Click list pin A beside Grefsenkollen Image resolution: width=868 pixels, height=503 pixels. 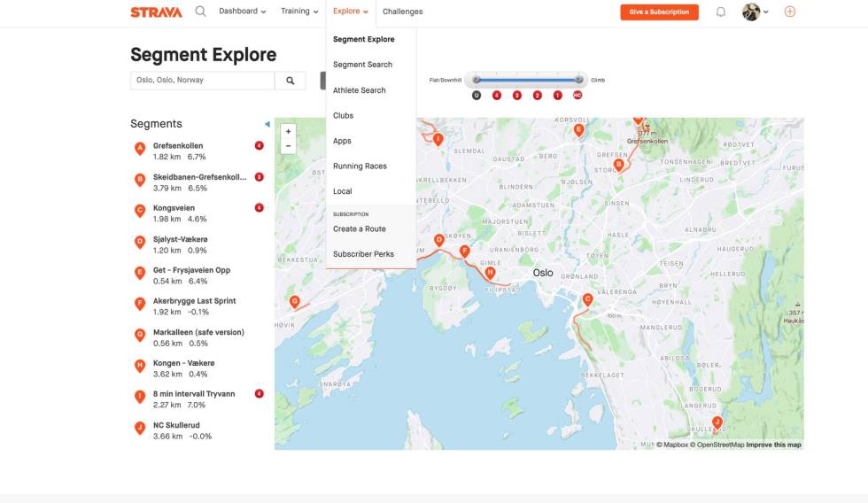[x=140, y=149]
